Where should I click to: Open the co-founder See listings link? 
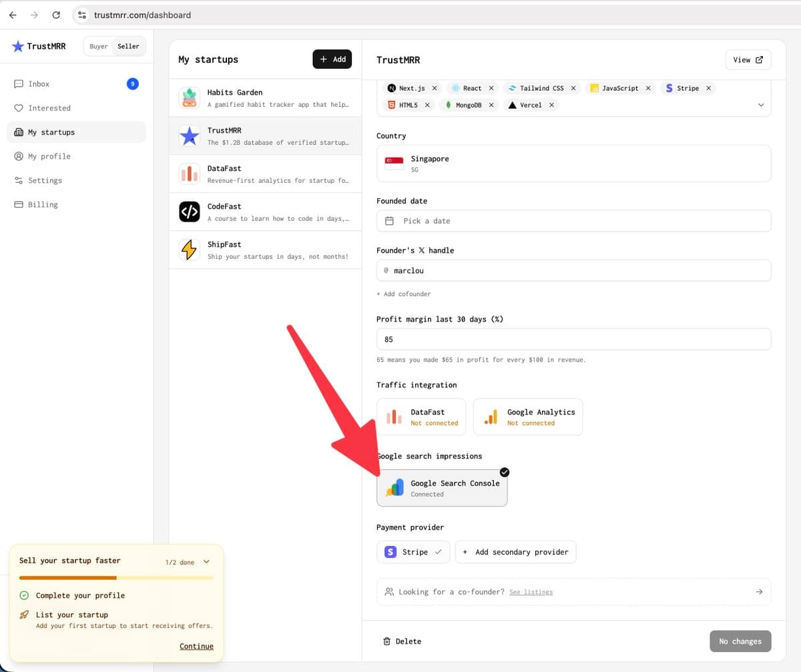[531, 592]
